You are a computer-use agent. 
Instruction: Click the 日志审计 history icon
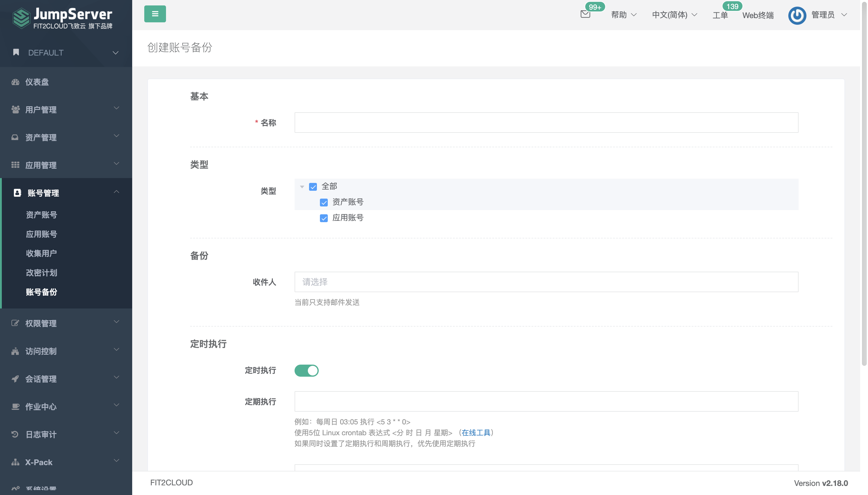15,434
